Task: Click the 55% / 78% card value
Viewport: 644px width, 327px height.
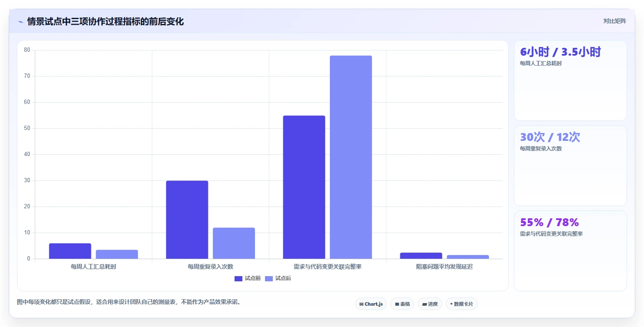Action: [x=549, y=223]
